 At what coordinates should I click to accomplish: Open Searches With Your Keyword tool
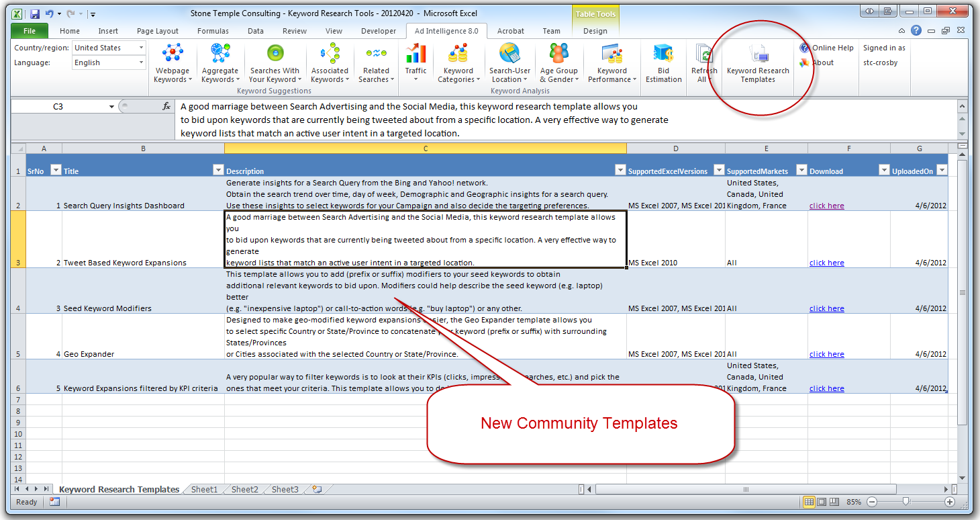coord(275,63)
